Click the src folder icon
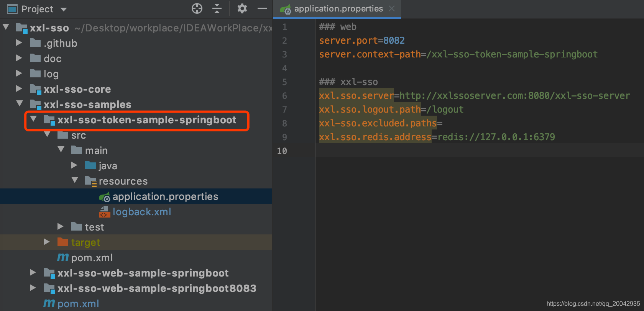Viewport: 644px width, 311px height. [63, 134]
